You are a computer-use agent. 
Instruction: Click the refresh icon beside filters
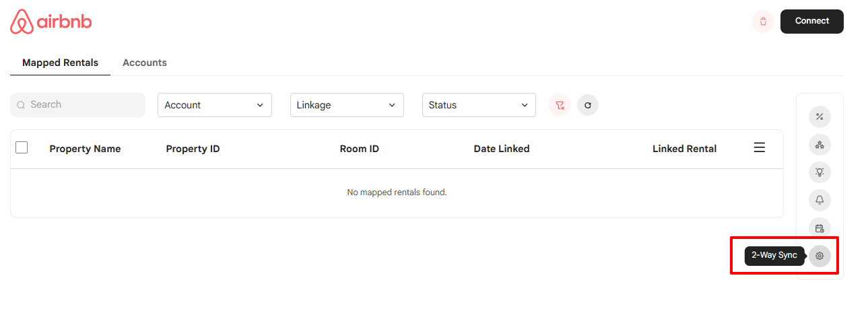[x=587, y=105]
